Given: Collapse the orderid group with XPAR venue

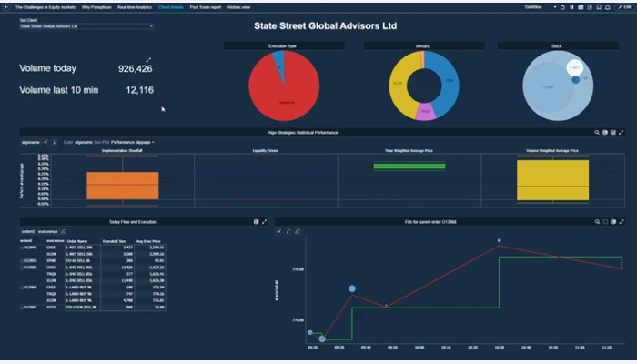Looking at the screenshot, I should click(x=22, y=261).
